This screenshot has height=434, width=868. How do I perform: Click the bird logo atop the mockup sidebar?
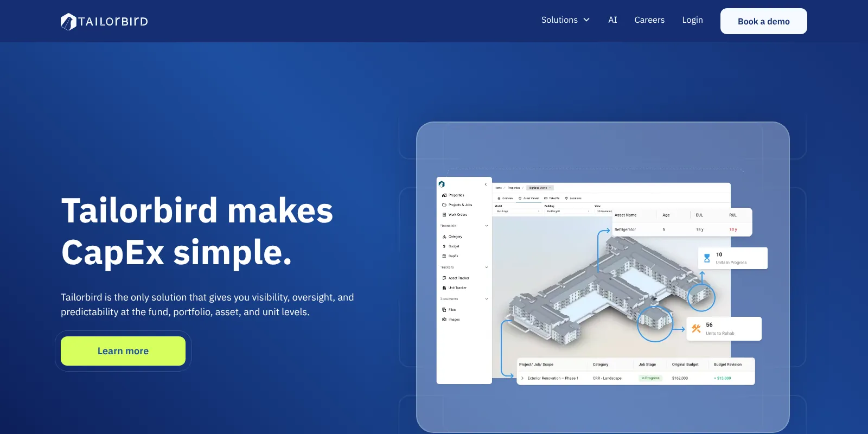442,184
